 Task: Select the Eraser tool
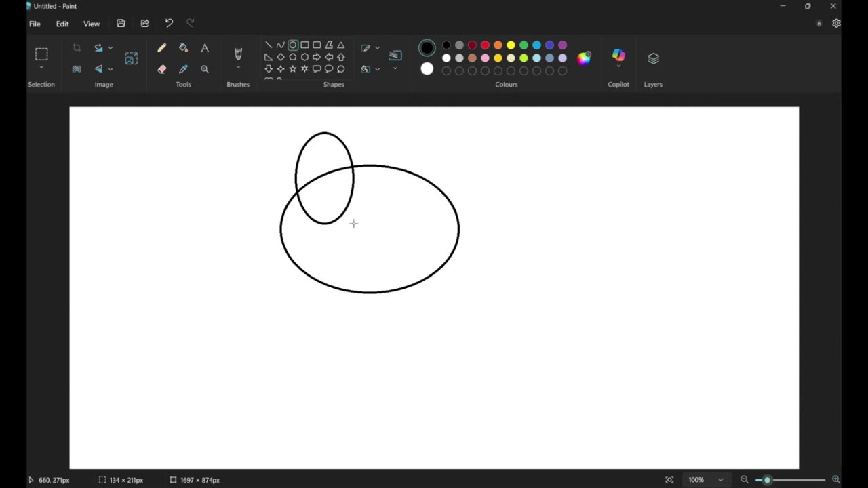[161, 69]
